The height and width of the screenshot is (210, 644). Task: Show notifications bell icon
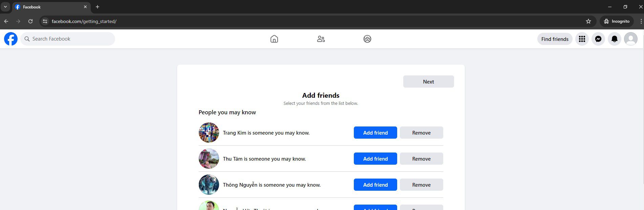coord(615,39)
